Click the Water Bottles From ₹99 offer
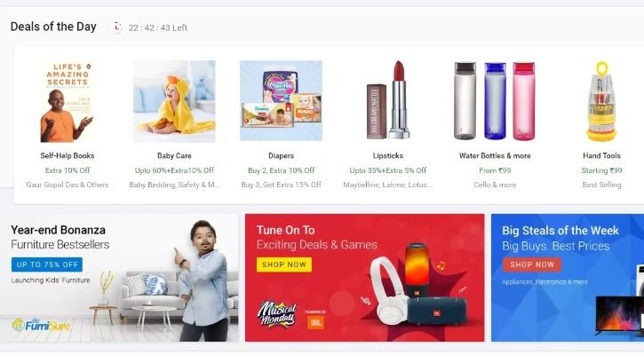Viewport: 644px width, 355px height. tap(495, 170)
